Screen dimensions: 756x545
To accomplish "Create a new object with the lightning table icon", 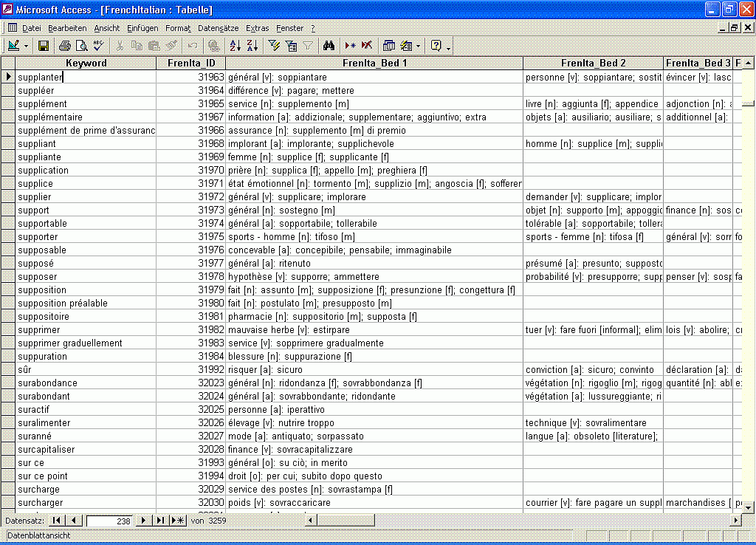I will [x=407, y=46].
